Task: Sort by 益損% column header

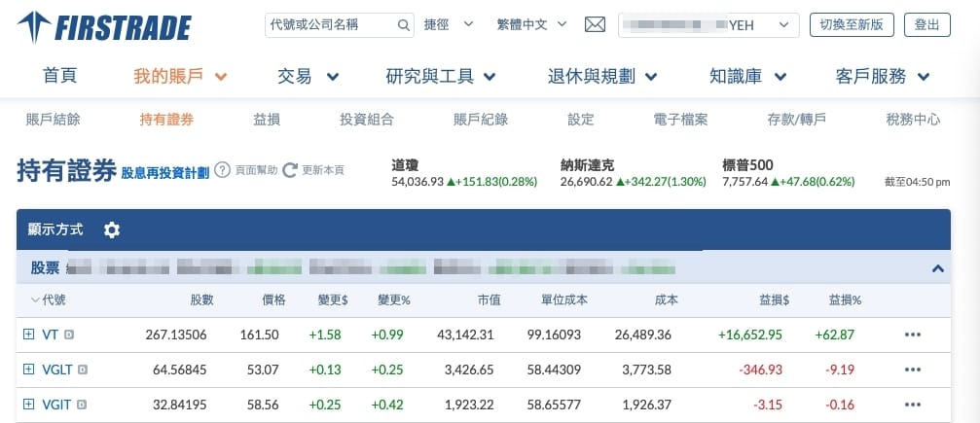Action: 846,300
